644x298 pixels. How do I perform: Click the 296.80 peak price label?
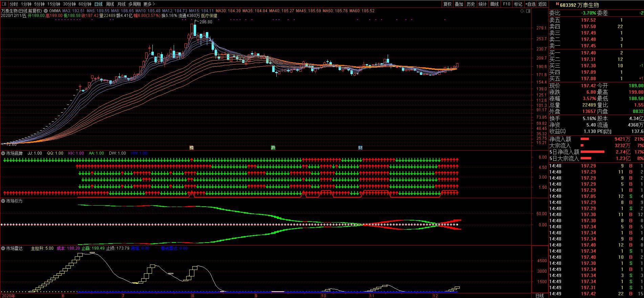click(x=206, y=22)
